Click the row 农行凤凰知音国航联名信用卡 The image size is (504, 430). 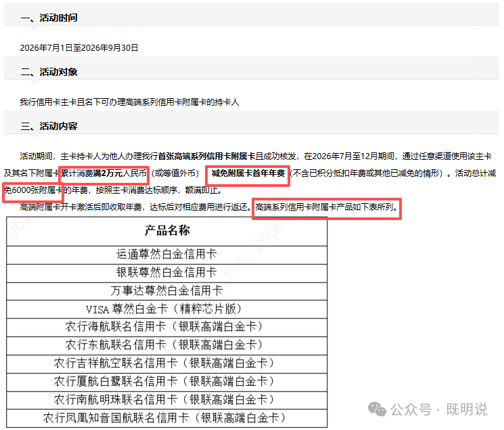point(167,418)
